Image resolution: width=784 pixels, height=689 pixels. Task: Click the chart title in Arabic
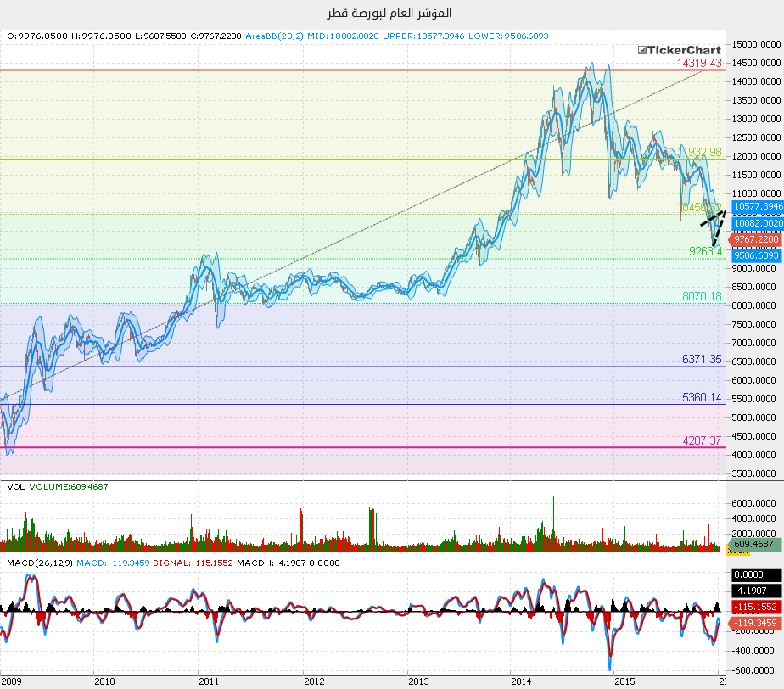[389, 13]
